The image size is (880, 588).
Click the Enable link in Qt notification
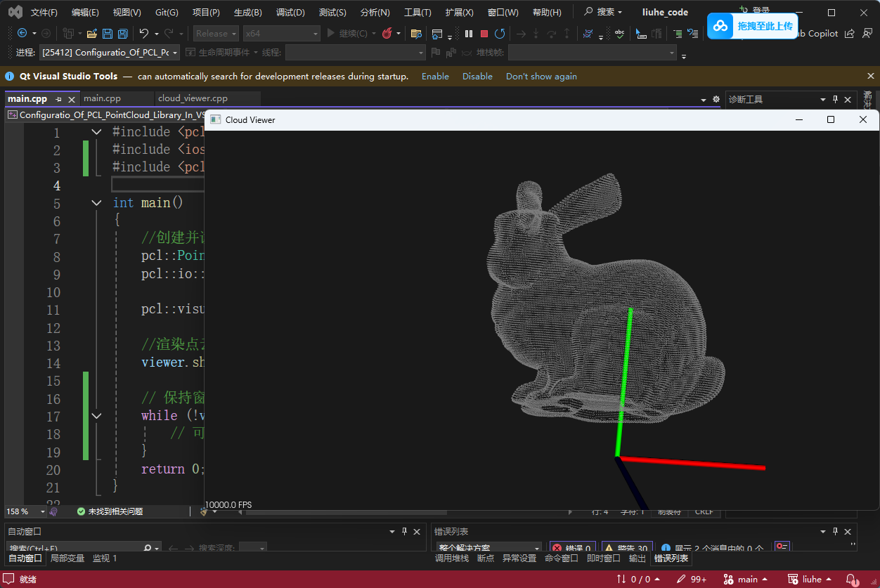click(435, 77)
